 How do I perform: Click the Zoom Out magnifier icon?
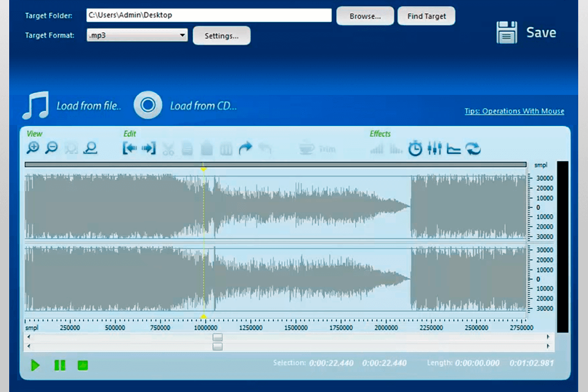coord(51,148)
